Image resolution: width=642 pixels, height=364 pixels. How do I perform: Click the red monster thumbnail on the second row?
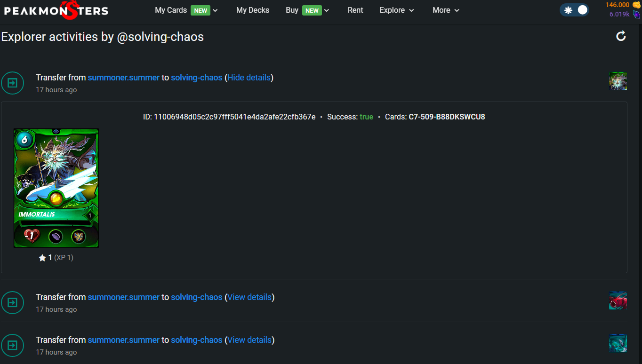[x=618, y=301]
